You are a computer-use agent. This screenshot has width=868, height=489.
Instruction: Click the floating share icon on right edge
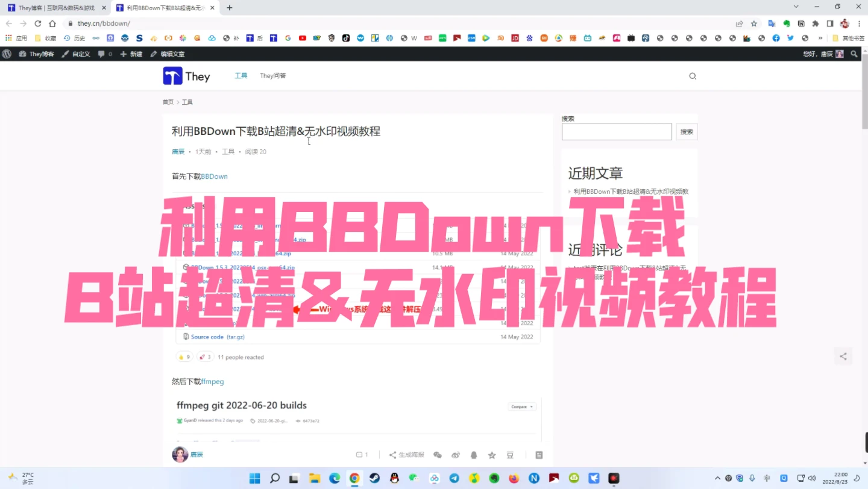[843, 357]
